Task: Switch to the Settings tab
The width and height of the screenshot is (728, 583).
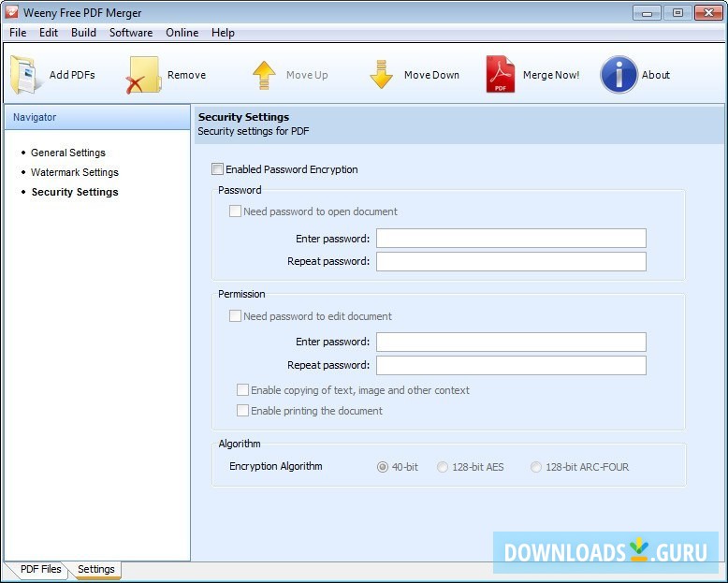Action: [x=95, y=569]
